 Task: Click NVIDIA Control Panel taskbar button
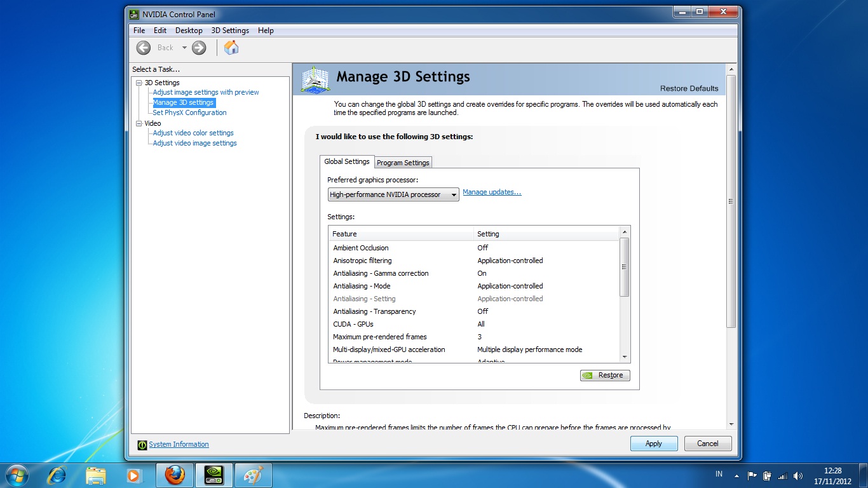pyautogui.click(x=214, y=475)
